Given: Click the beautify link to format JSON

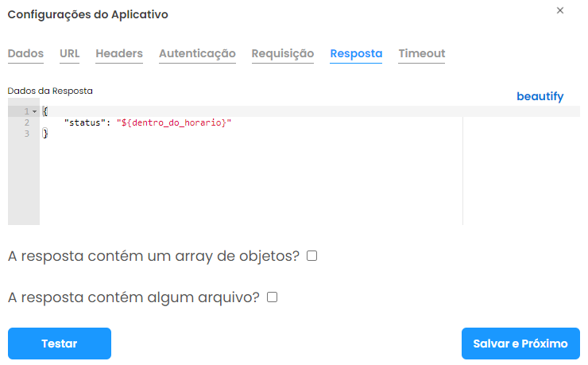Looking at the screenshot, I should (x=540, y=97).
